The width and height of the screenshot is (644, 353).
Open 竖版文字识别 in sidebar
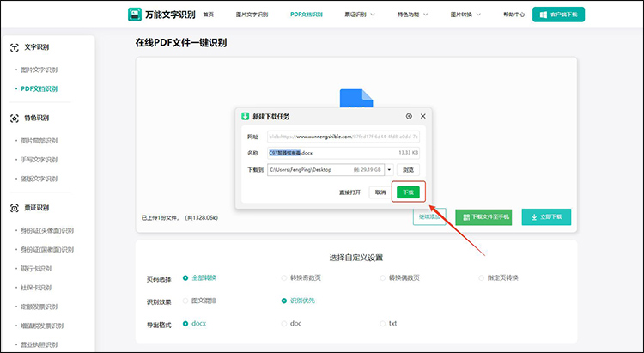click(x=39, y=179)
